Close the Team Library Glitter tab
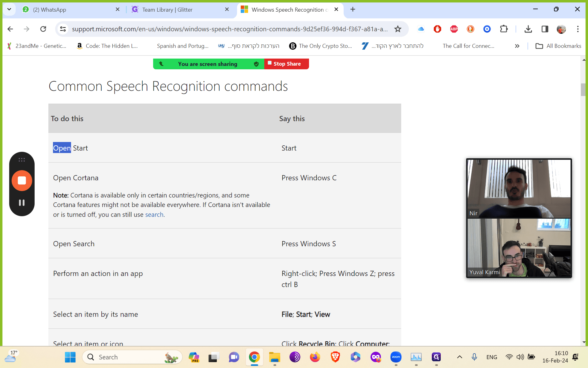588x368 pixels. tap(227, 10)
